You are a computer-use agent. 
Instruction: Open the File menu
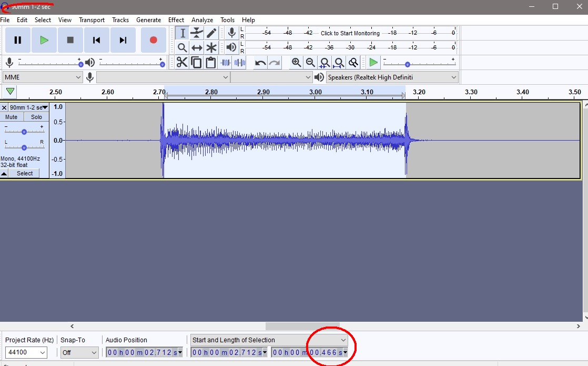[x=5, y=20]
